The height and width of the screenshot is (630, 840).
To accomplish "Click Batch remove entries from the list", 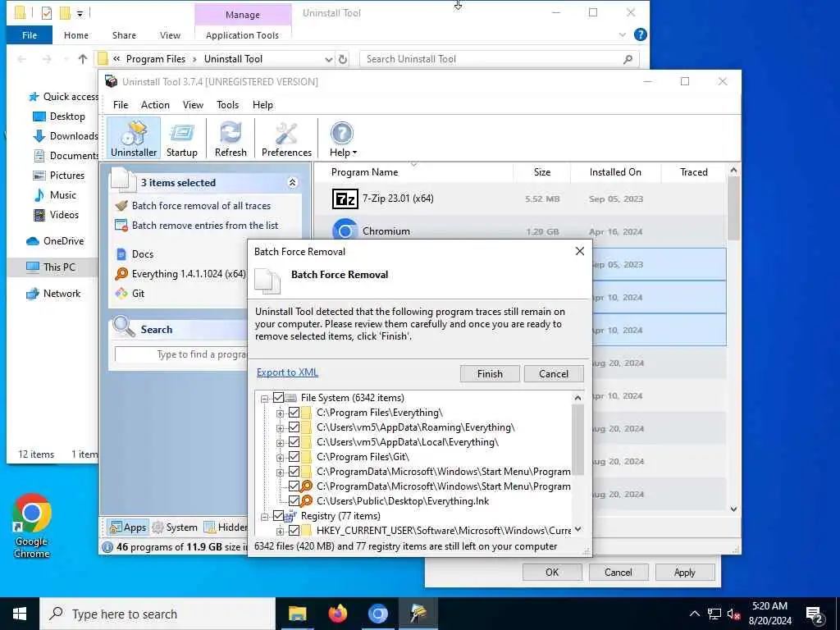I will 204,226.
